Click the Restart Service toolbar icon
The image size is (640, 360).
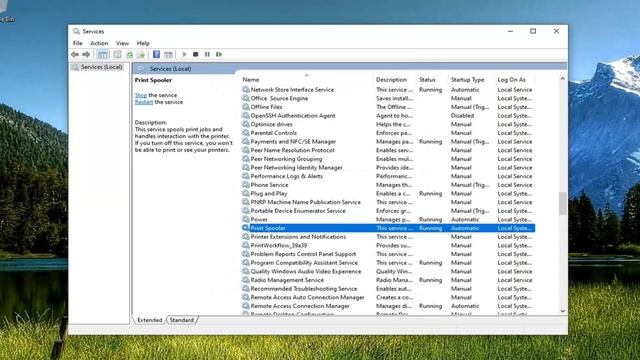pos(219,54)
